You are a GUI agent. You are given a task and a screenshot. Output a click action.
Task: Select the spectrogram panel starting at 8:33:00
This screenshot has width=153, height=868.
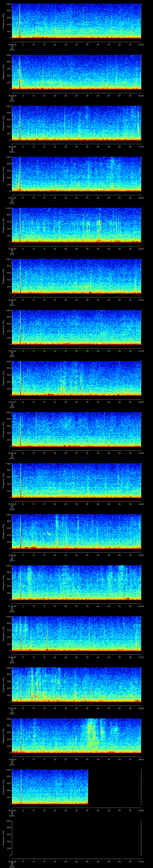point(76,480)
